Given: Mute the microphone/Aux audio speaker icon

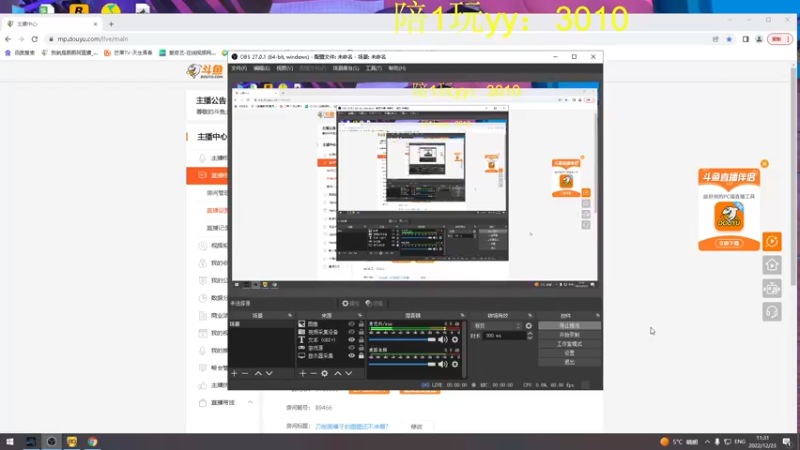Looking at the screenshot, I should point(442,340).
